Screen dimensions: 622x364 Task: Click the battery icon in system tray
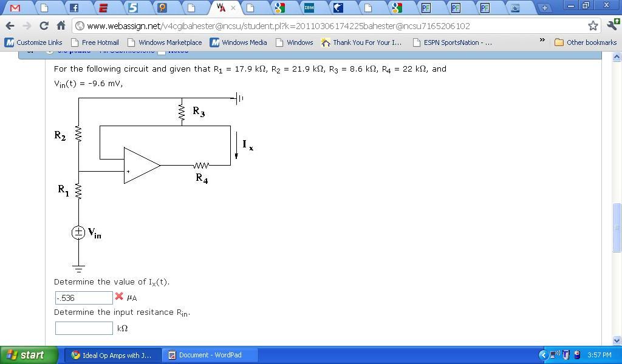pyautogui.click(x=576, y=355)
